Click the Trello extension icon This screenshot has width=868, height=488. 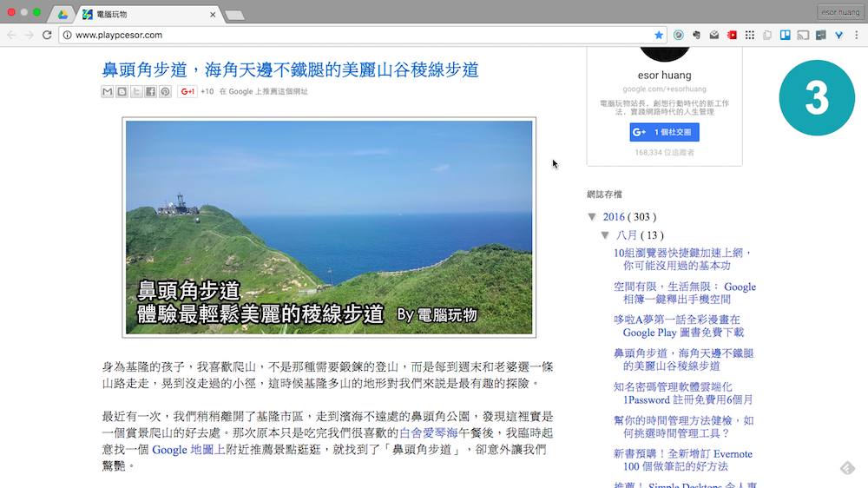click(786, 36)
